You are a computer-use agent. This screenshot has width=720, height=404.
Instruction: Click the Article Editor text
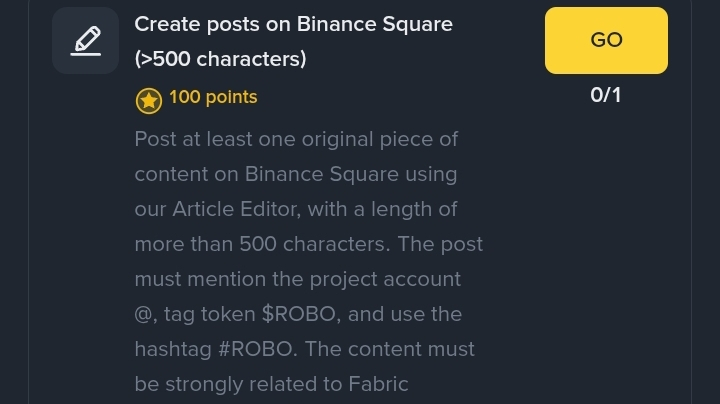(234, 210)
